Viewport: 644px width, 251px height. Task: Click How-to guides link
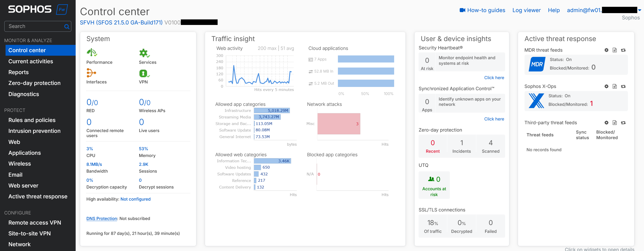(486, 10)
